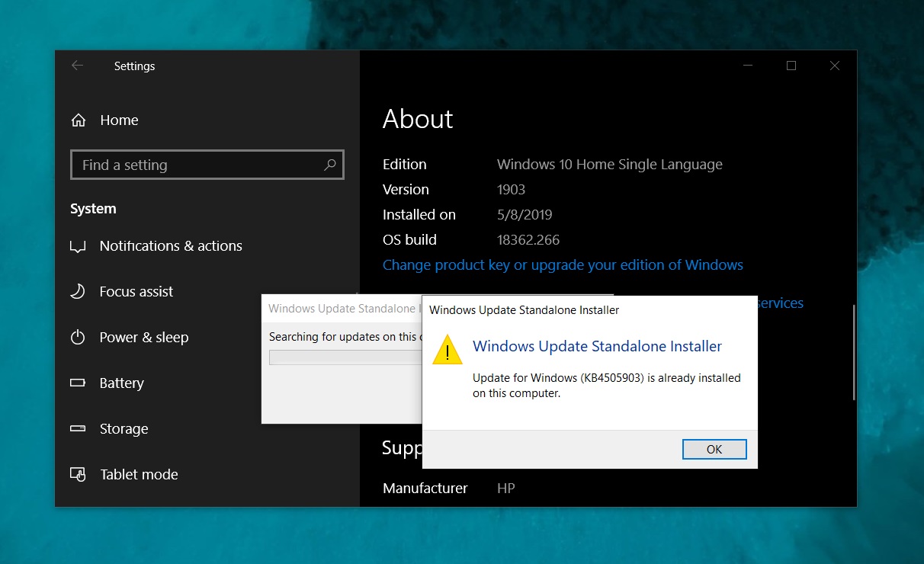Screen dimensions: 924x564
Task: Open the Storage drive icon
Action: tap(77, 428)
